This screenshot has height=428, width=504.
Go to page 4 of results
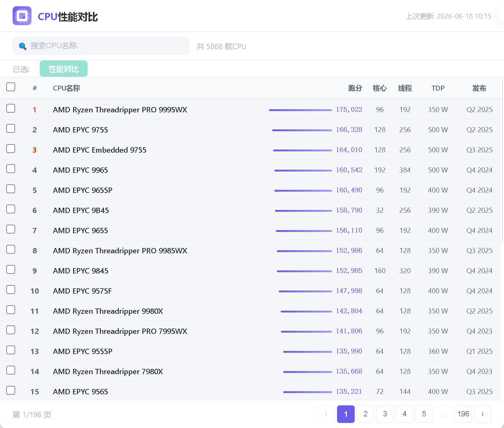(404, 414)
